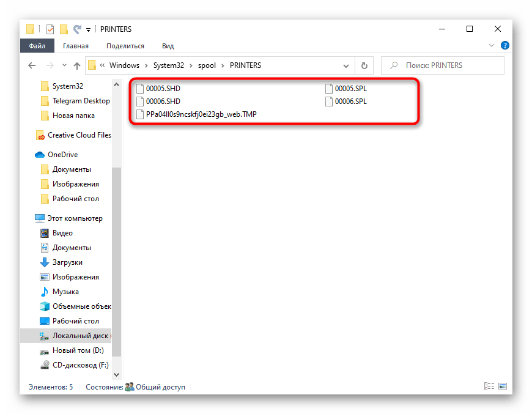The height and width of the screenshot is (414, 532).
Task: Refresh the PRINTERS folder view
Action: point(364,65)
